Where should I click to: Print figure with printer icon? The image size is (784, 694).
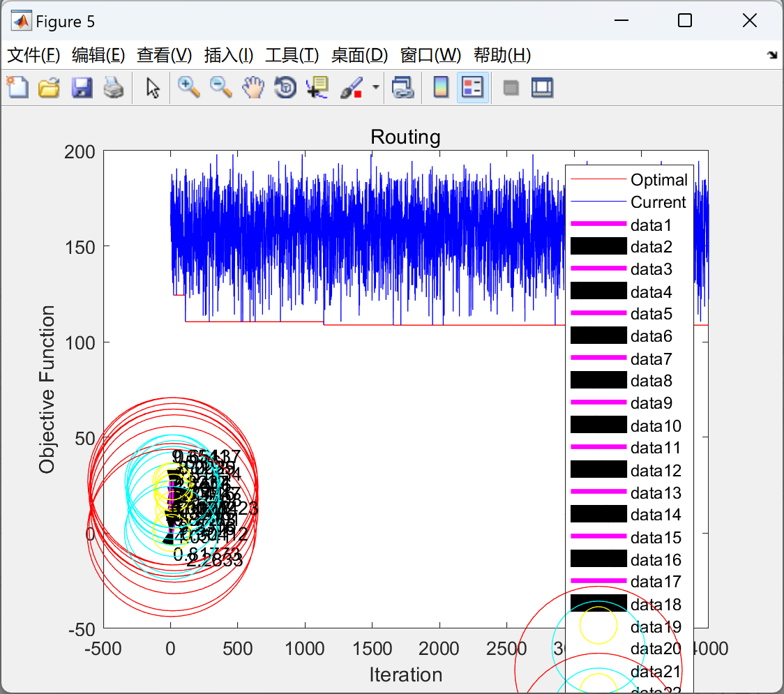[x=114, y=87]
